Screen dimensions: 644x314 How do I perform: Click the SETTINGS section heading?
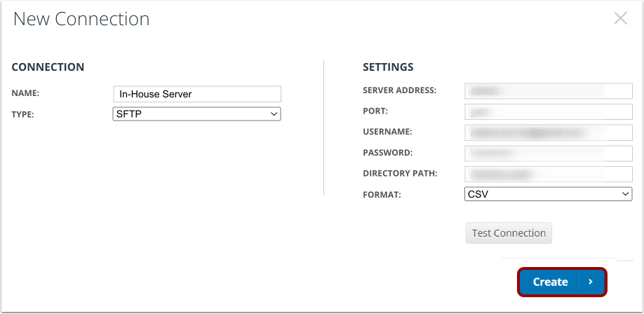tap(388, 67)
